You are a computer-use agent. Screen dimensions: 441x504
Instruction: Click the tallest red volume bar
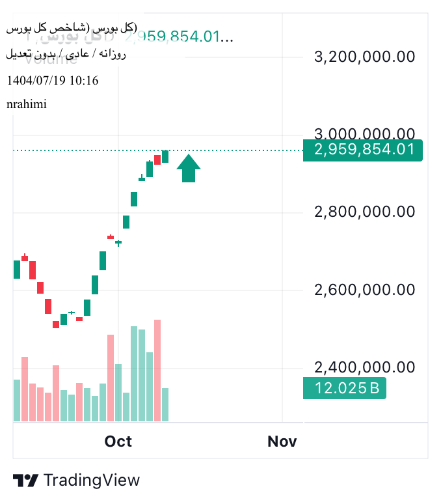pyautogui.click(x=157, y=370)
